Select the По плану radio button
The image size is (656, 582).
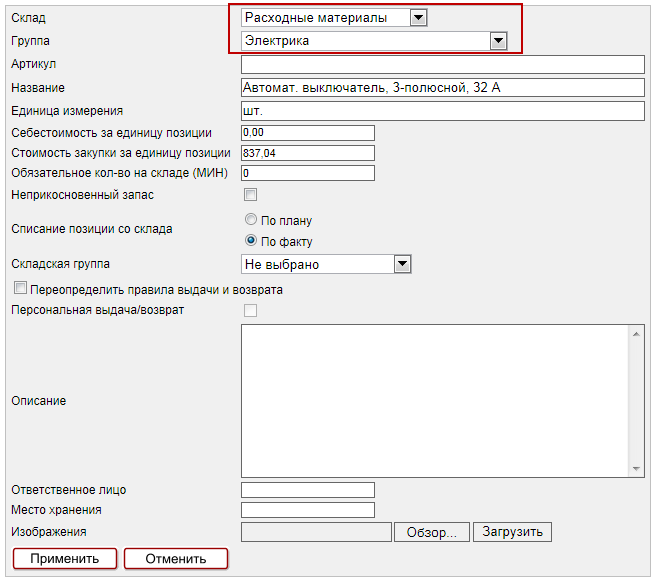tap(251, 220)
